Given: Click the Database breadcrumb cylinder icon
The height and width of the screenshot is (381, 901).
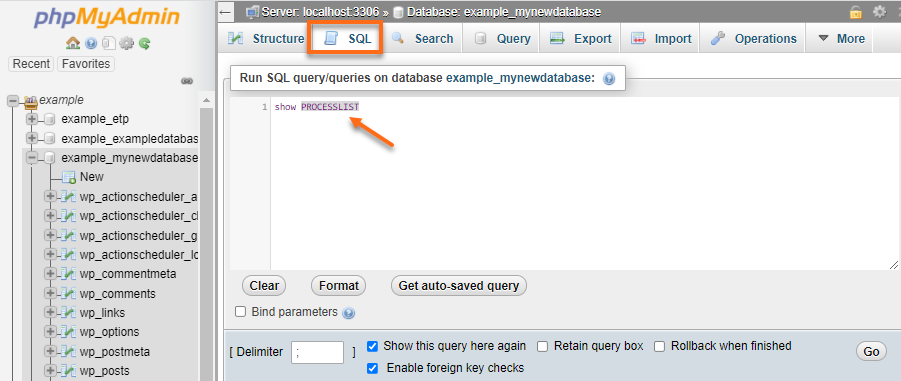Looking at the screenshot, I should tap(399, 12).
